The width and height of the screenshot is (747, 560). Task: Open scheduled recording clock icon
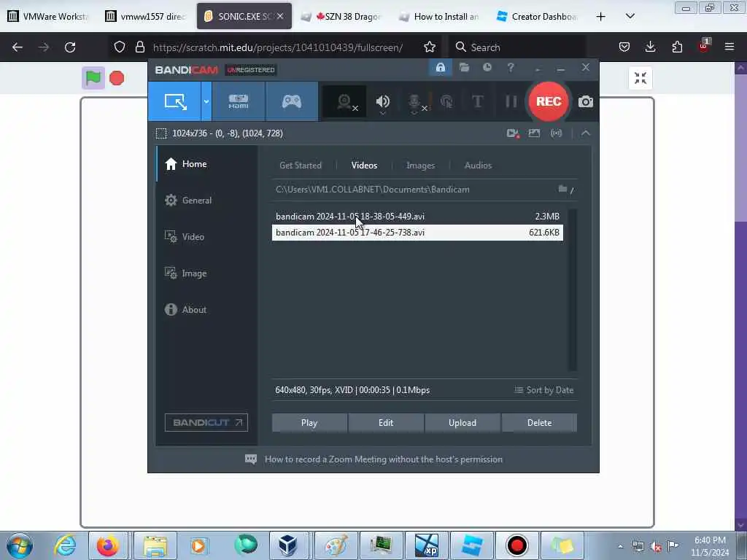tap(487, 68)
